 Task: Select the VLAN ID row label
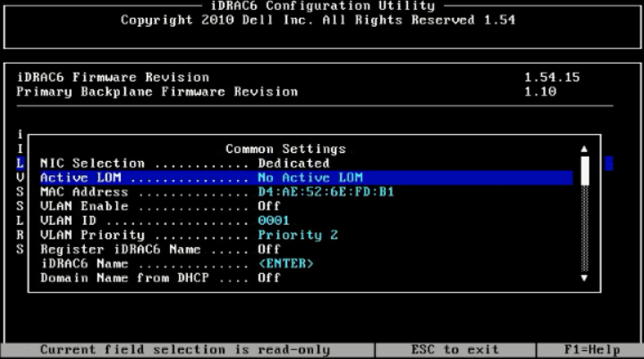(68, 220)
